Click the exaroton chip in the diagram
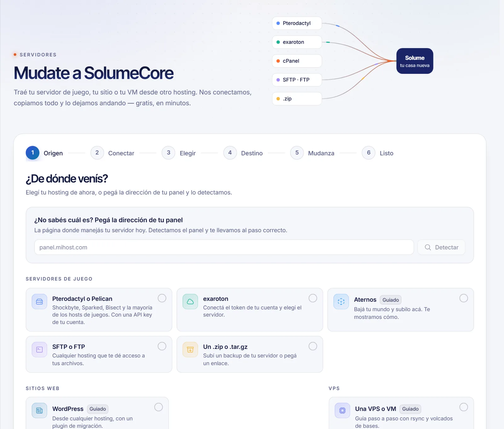The image size is (504, 429). [x=297, y=42]
